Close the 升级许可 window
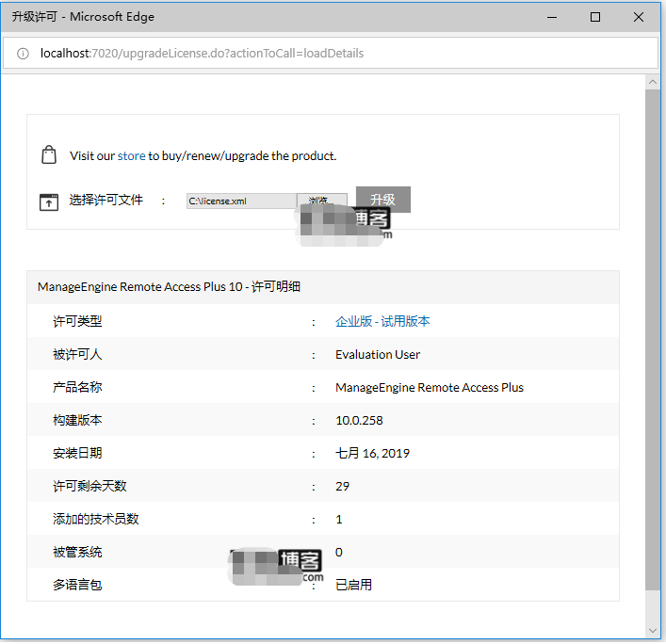Viewport: 666px width, 644px height. pyautogui.click(x=638, y=17)
